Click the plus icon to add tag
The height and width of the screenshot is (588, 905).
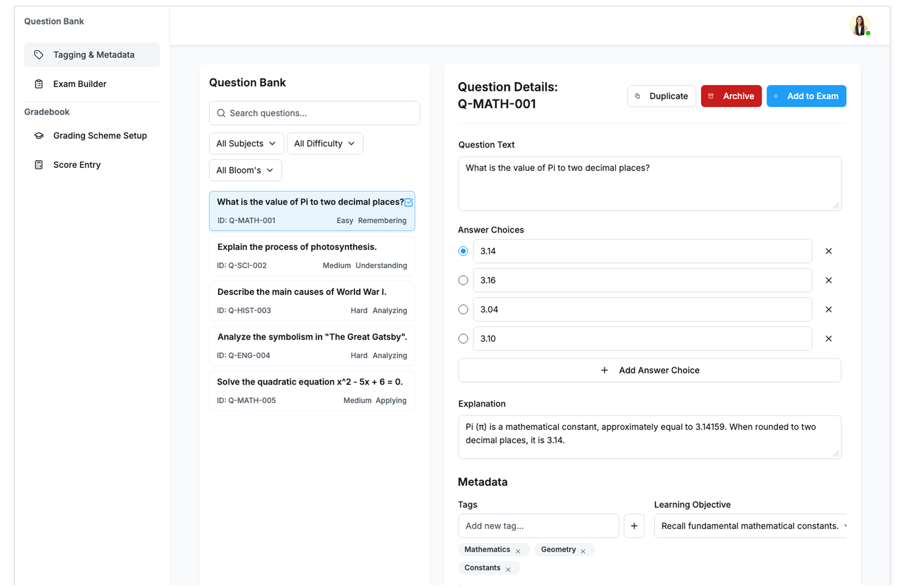tap(633, 526)
